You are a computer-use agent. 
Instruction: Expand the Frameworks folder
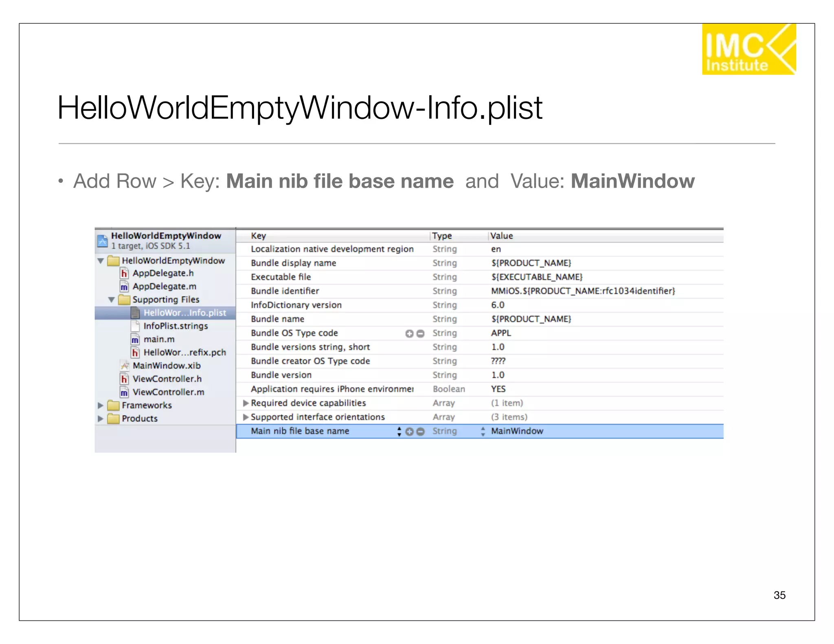pyautogui.click(x=101, y=405)
